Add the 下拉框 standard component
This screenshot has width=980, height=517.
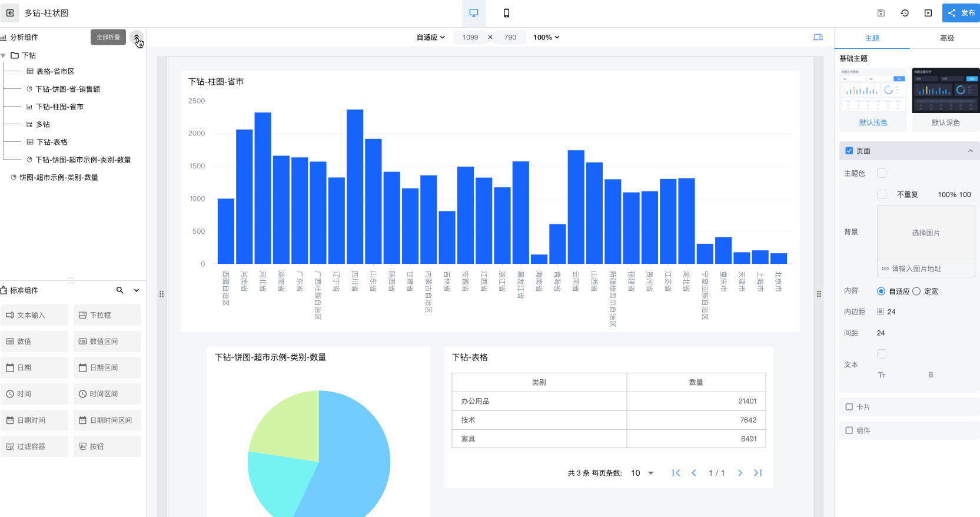click(x=107, y=315)
